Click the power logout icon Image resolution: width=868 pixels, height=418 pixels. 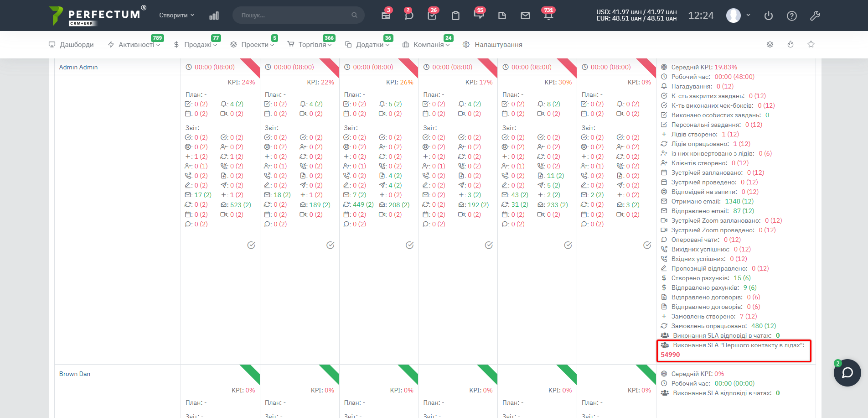click(769, 16)
